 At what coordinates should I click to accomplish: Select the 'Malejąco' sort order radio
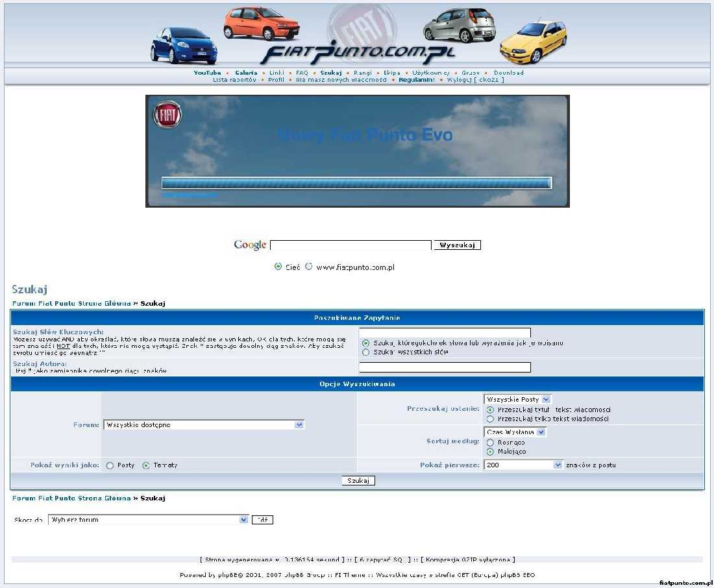[490, 452]
